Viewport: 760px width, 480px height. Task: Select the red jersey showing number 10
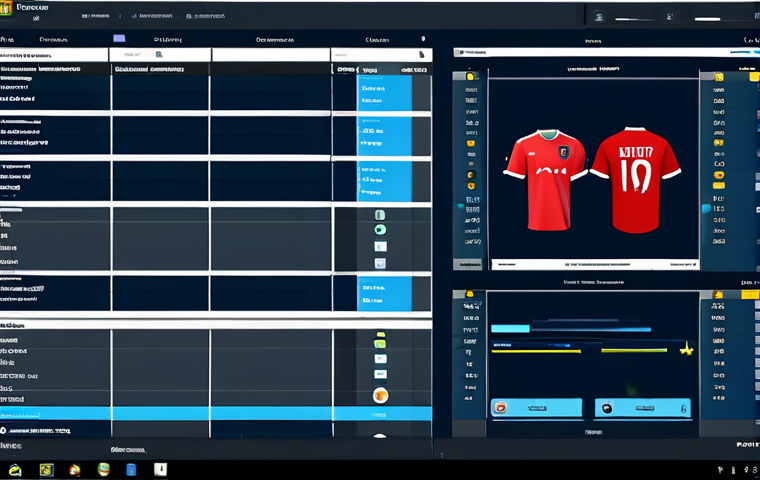(636, 180)
